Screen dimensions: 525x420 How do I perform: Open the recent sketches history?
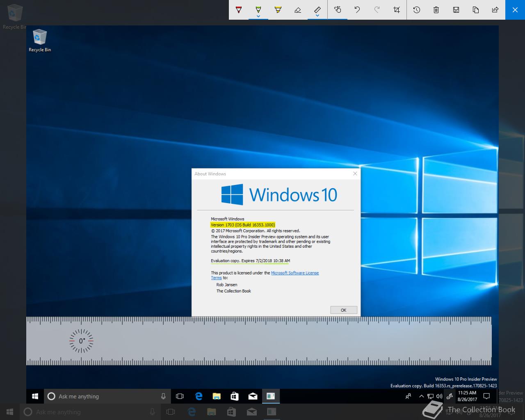(x=417, y=10)
